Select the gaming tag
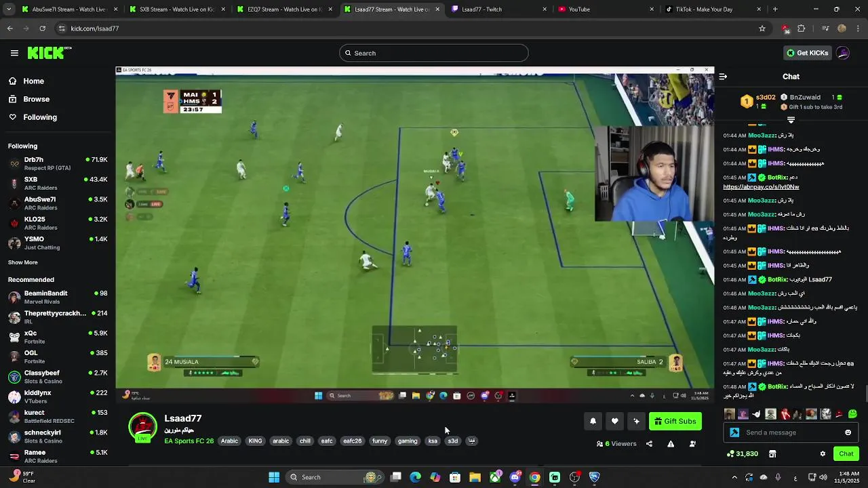Image resolution: width=868 pixels, height=488 pixels. [x=408, y=441]
